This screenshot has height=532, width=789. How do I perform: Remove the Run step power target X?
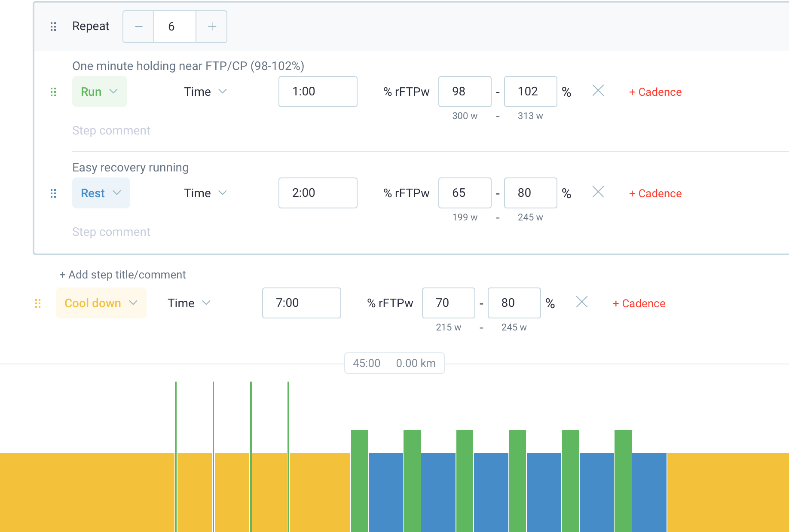[x=598, y=91]
